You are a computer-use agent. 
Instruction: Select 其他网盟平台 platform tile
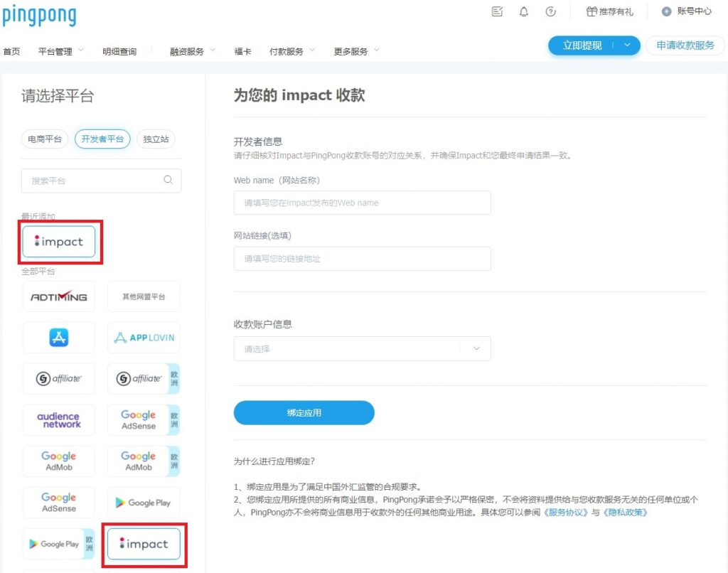click(x=144, y=296)
